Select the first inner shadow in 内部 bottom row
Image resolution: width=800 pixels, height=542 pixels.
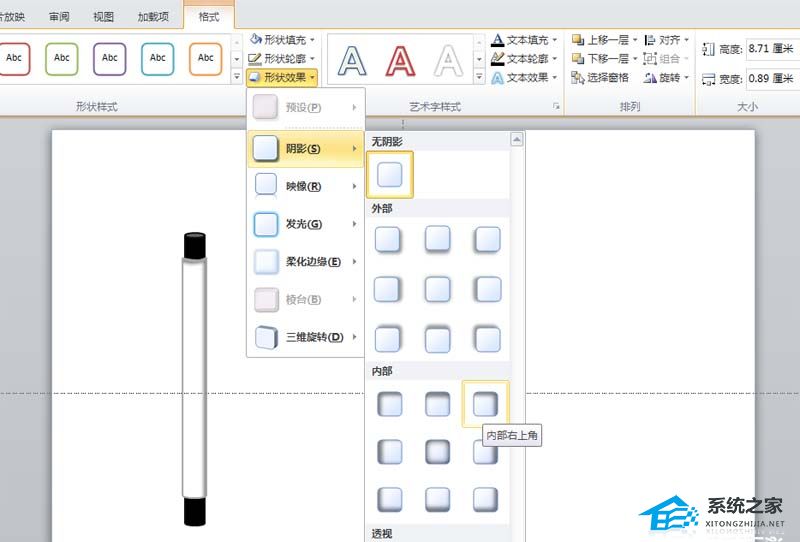click(390, 499)
